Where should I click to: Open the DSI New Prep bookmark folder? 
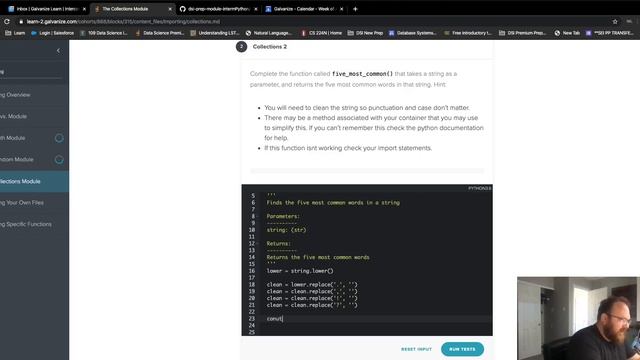(x=365, y=33)
